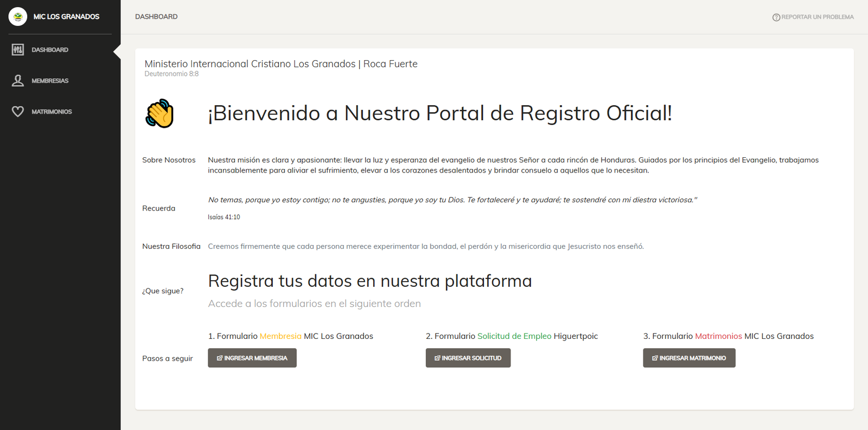Open the Membresias sidebar menu item
The image size is (868, 430).
pyautogui.click(x=50, y=81)
